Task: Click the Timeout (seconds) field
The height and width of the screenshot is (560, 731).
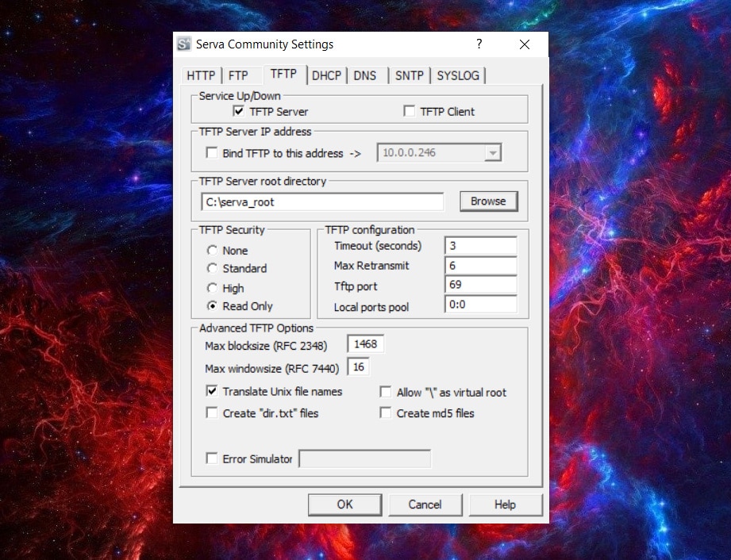Action: [481, 246]
